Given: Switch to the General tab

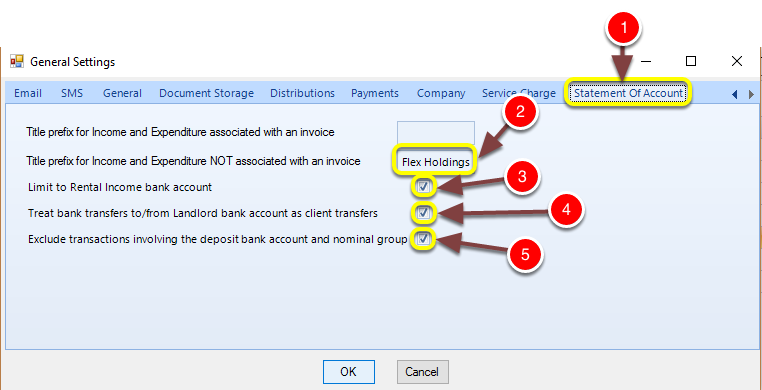Looking at the screenshot, I should [122, 93].
